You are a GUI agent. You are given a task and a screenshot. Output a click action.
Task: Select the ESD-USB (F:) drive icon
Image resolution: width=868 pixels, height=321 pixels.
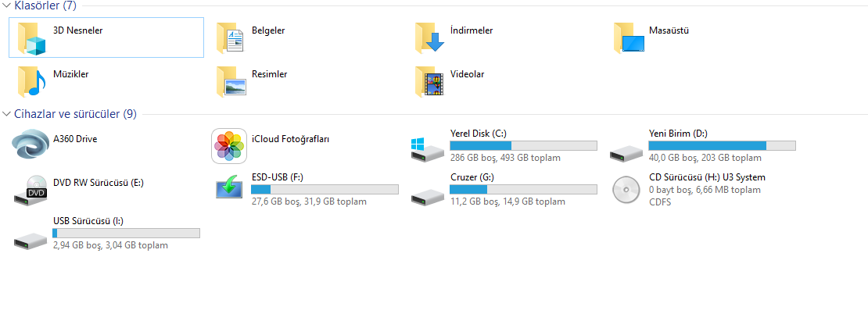coord(229,187)
